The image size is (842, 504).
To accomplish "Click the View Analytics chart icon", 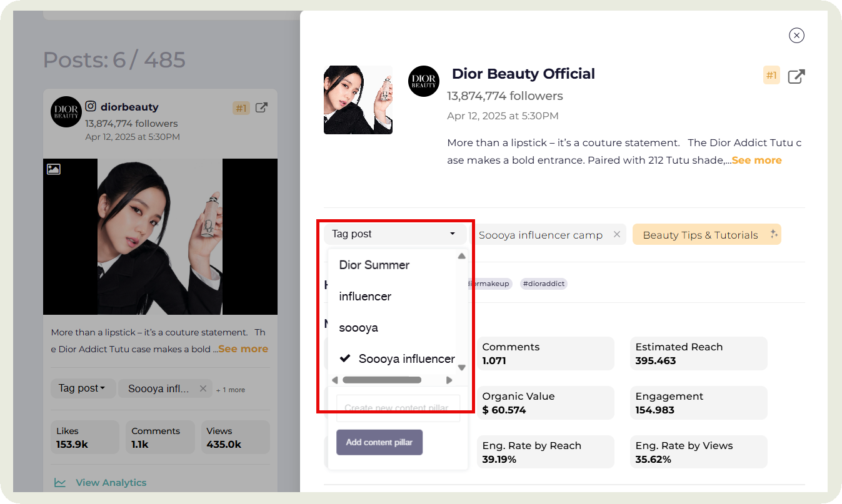I will pyautogui.click(x=60, y=483).
